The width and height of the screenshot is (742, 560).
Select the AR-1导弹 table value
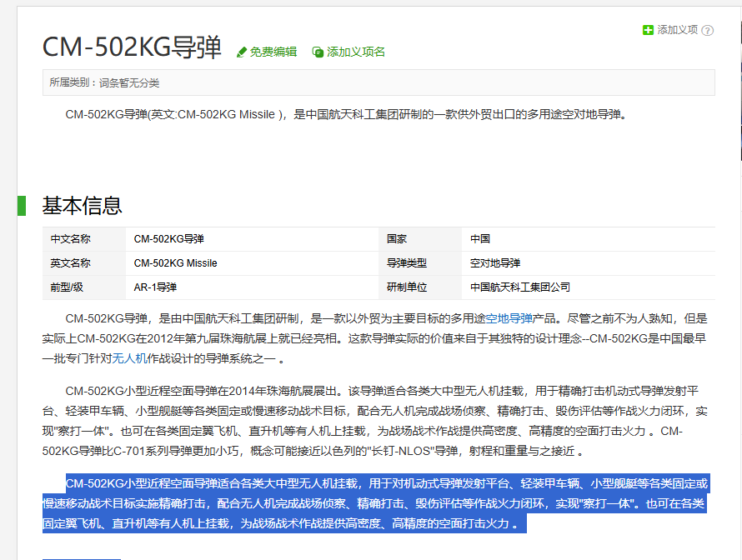point(155,287)
